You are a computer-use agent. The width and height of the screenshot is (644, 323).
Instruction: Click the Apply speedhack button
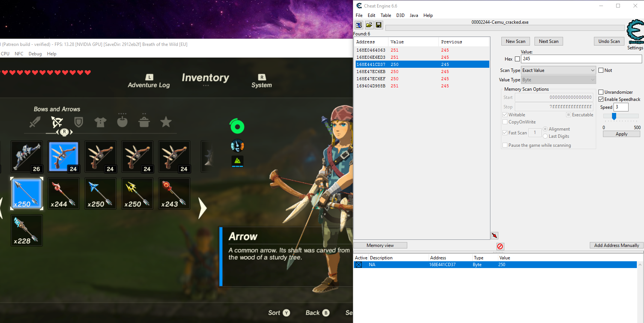pyautogui.click(x=621, y=134)
